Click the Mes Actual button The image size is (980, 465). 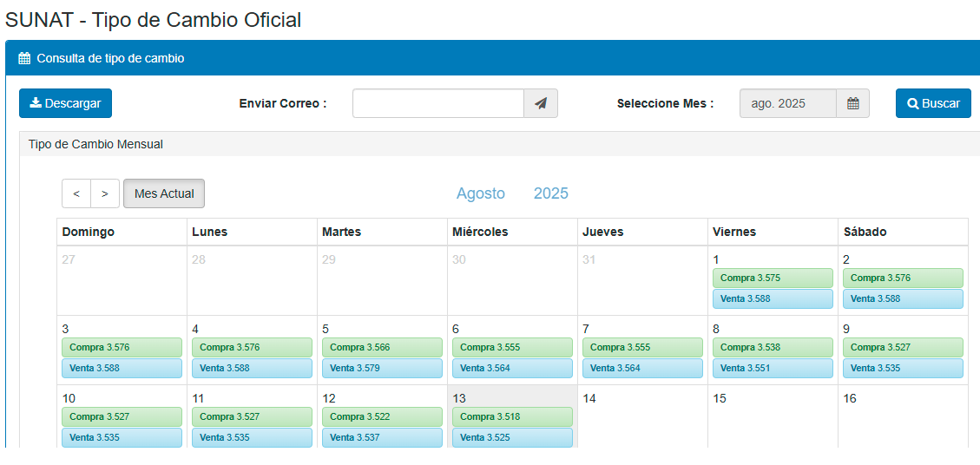coord(164,193)
